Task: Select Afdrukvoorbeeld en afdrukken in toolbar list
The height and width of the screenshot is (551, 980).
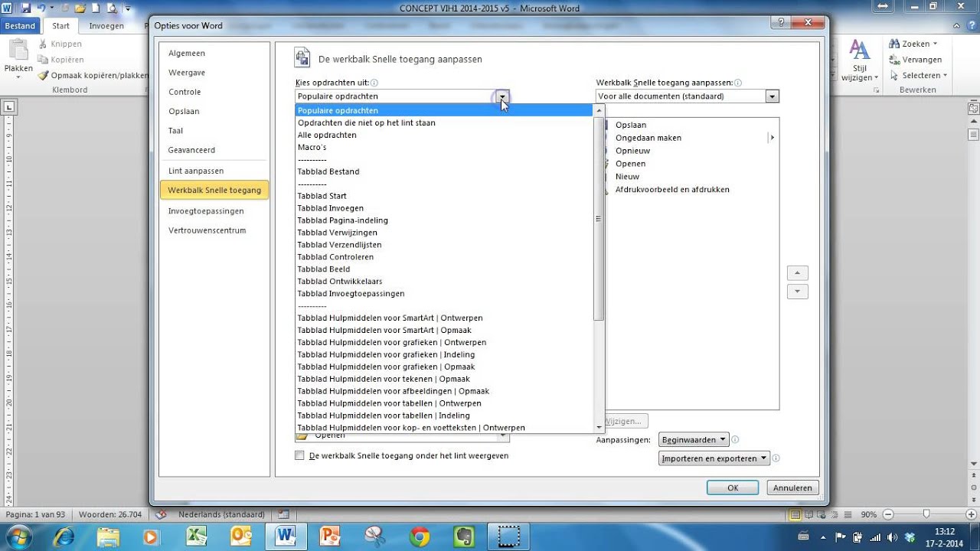Action: [x=672, y=189]
